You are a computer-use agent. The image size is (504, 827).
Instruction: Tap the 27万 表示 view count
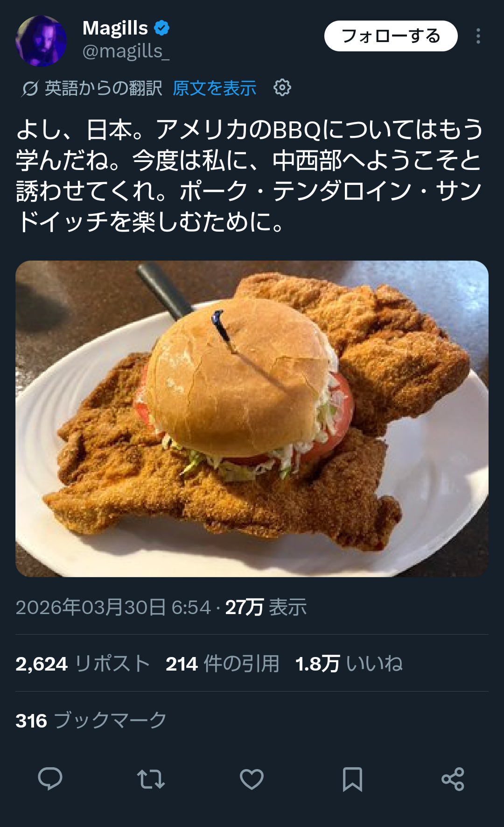[x=266, y=608]
